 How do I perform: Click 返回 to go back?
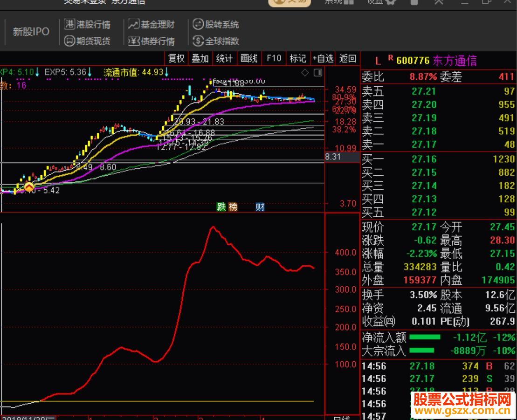click(x=348, y=59)
